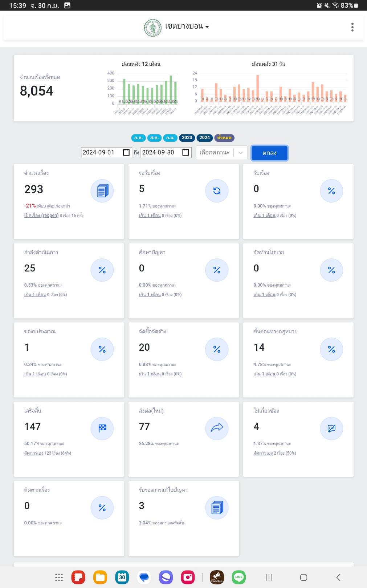Tap the percent icon in กำลังดำเนินการ card
Viewport: 367px width, 588px height.
coord(102,270)
